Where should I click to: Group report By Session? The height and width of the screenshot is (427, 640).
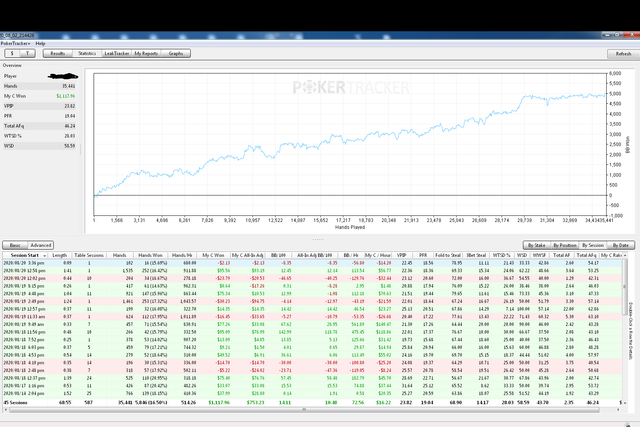click(593, 245)
